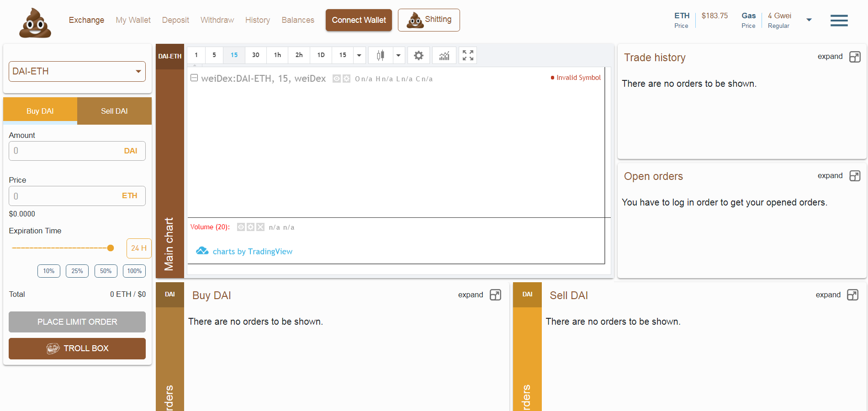Viewport: 868px width, 411px height.
Task: Click the 24 H expiration value box
Action: click(139, 248)
